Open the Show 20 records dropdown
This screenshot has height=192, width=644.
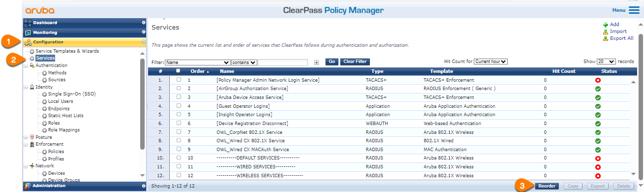pyautogui.click(x=606, y=62)
